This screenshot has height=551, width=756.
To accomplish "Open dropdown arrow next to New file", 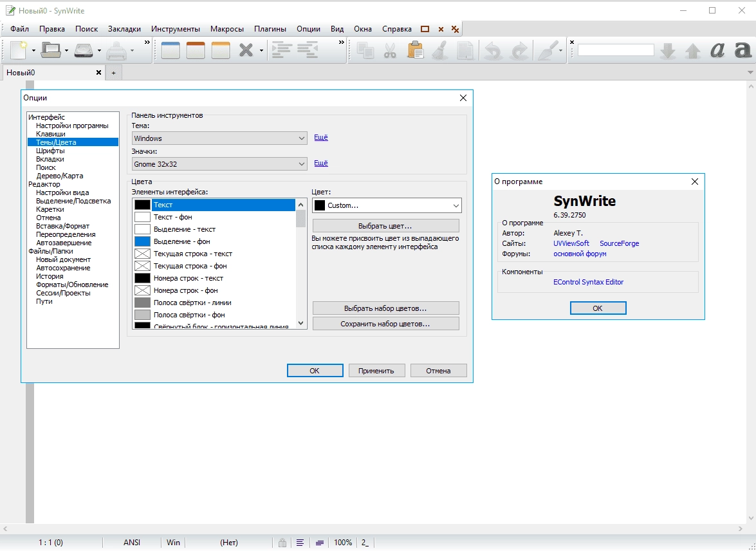I will (33, 50).
